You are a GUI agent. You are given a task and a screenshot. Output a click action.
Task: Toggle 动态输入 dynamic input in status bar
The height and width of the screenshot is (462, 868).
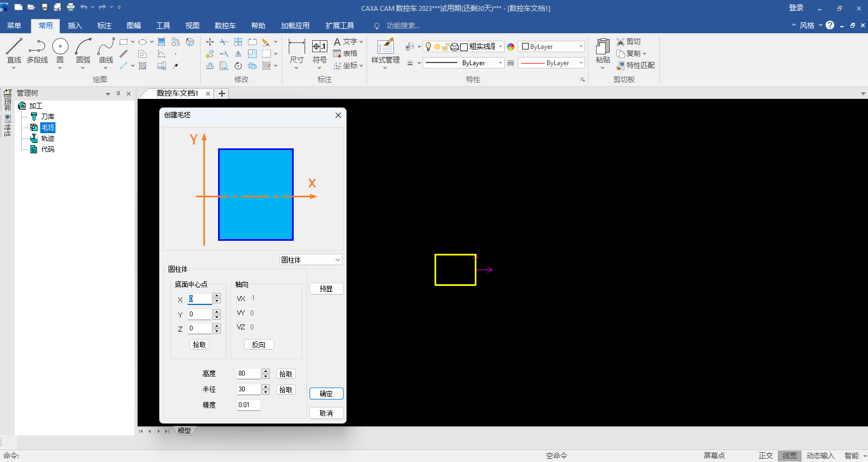(x=820, y=456)
